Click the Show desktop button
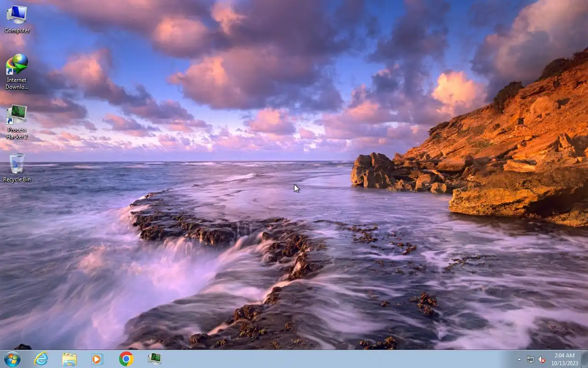This screenshot has height=368, width=588. [584, 359]
